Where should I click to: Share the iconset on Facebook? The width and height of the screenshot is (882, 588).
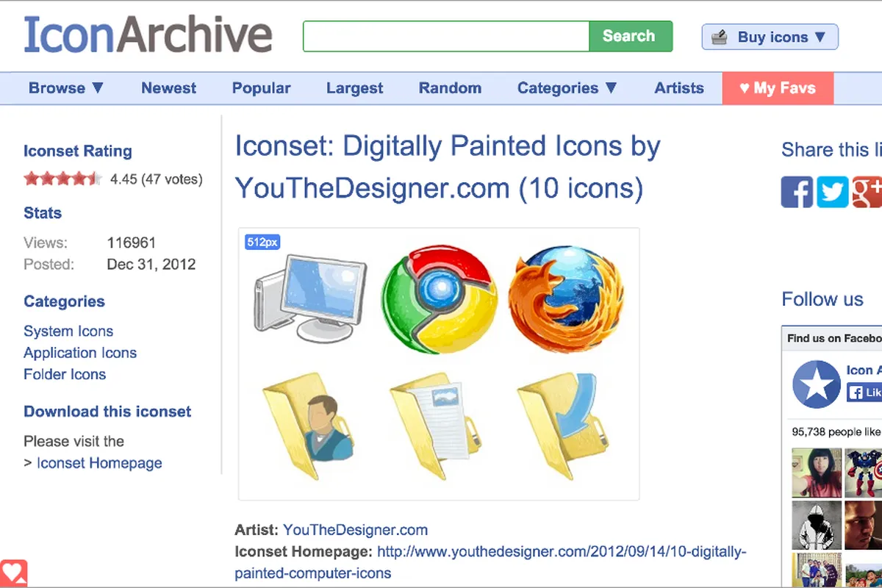click(797, 192)
